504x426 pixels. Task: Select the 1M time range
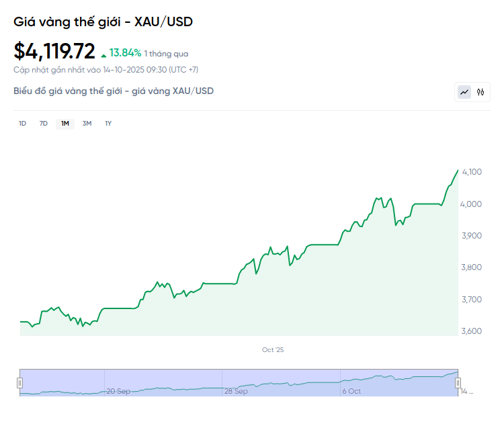[x=65, y=123]
